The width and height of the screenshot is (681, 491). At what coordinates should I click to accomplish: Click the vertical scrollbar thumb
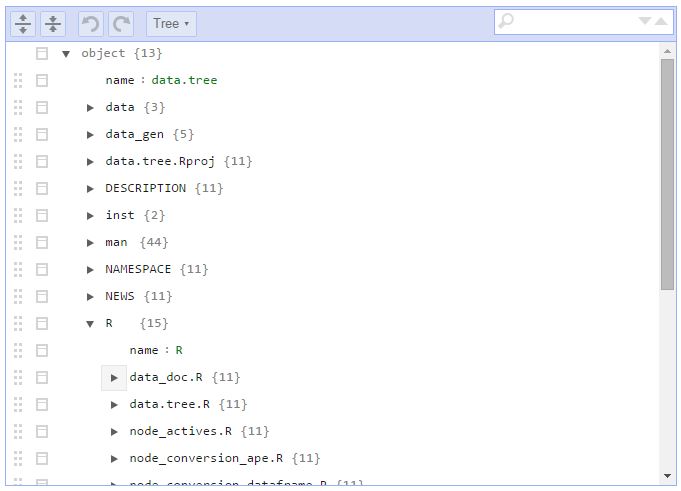pos(667,175)
